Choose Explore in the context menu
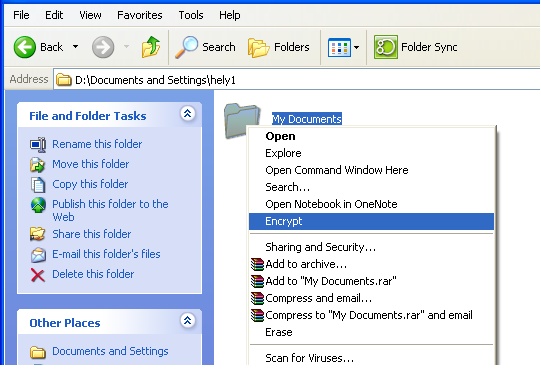 [371, 153]
